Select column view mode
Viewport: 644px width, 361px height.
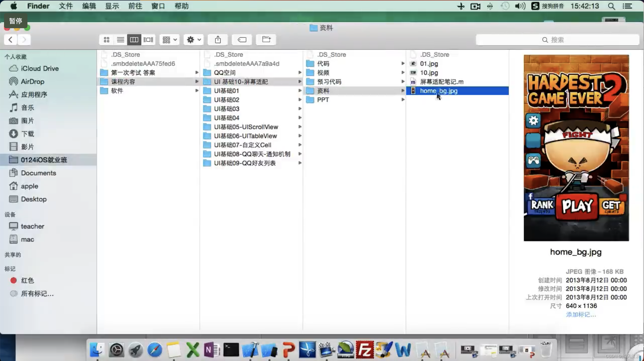coord(134,40)
